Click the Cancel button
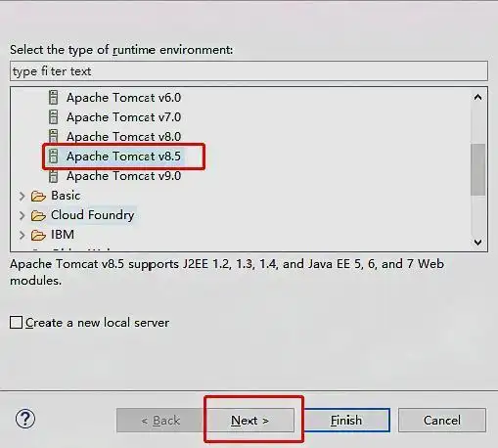498x448 pixels. pos(442,421)
